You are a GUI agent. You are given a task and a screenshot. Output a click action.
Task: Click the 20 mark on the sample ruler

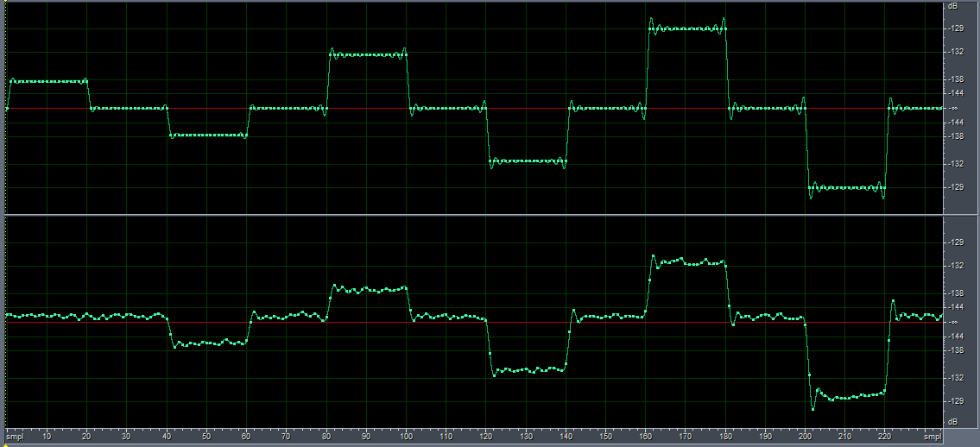coord(86,437)
